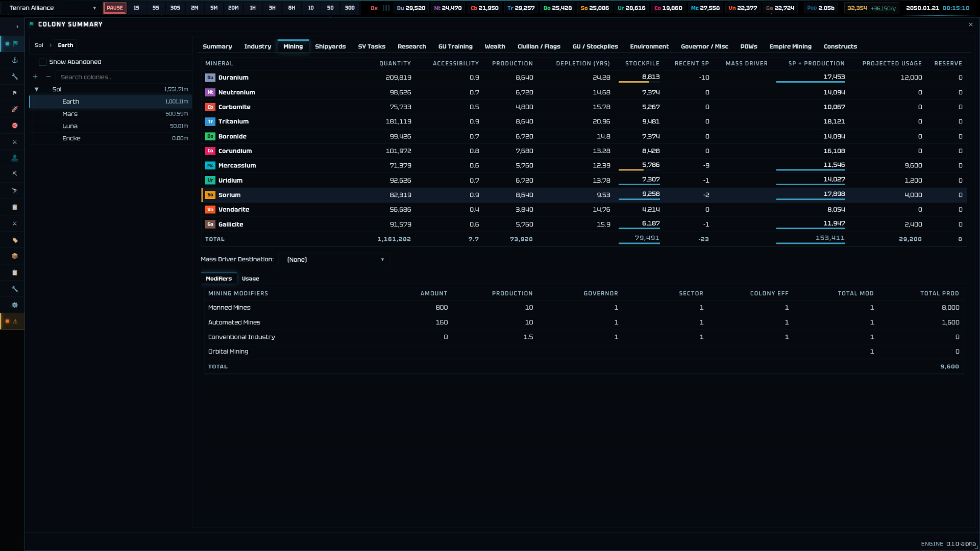980x551 pixels.
Task: Sort by the DEPLETION (YRS) column header
Action: point(583,64)
